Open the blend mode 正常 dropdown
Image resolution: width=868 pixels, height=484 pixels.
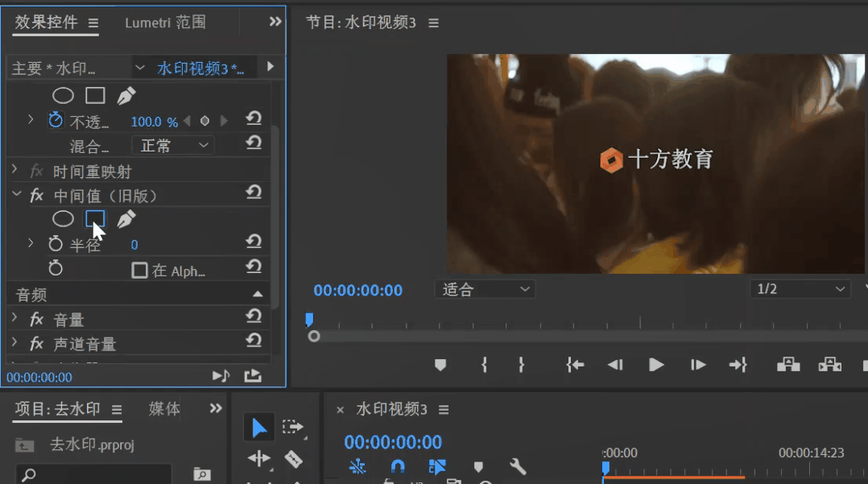click(173, 145)
